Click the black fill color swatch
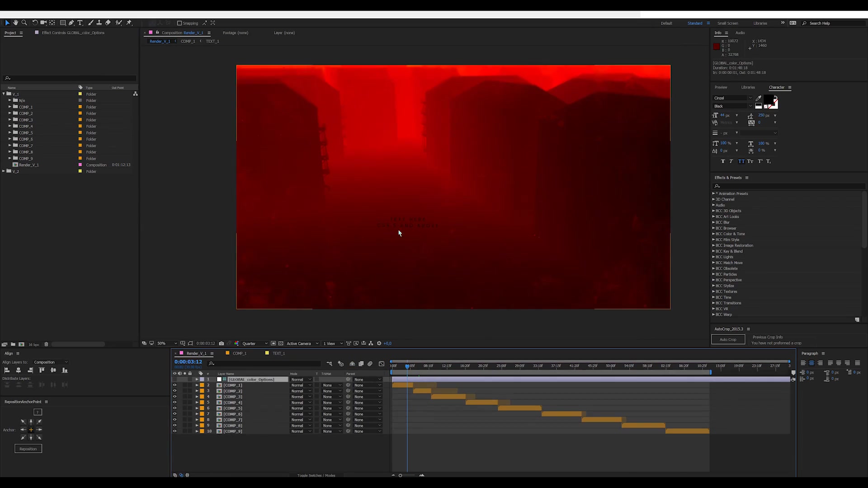 tap(768, 100)
